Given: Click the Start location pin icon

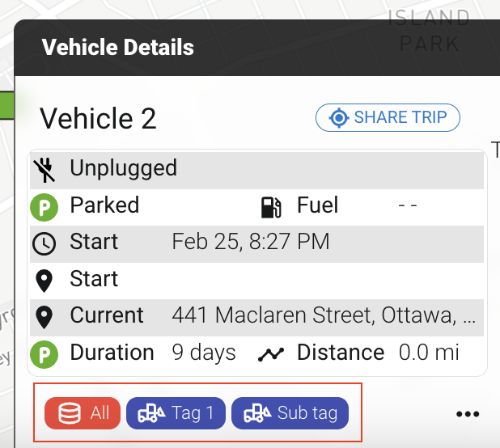Looking at the screenshot, I should pos(43,280).
